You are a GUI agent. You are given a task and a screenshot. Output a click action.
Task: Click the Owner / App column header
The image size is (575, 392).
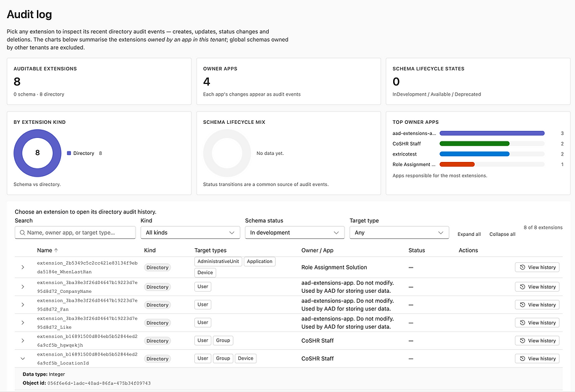click(x=317, y=251)
